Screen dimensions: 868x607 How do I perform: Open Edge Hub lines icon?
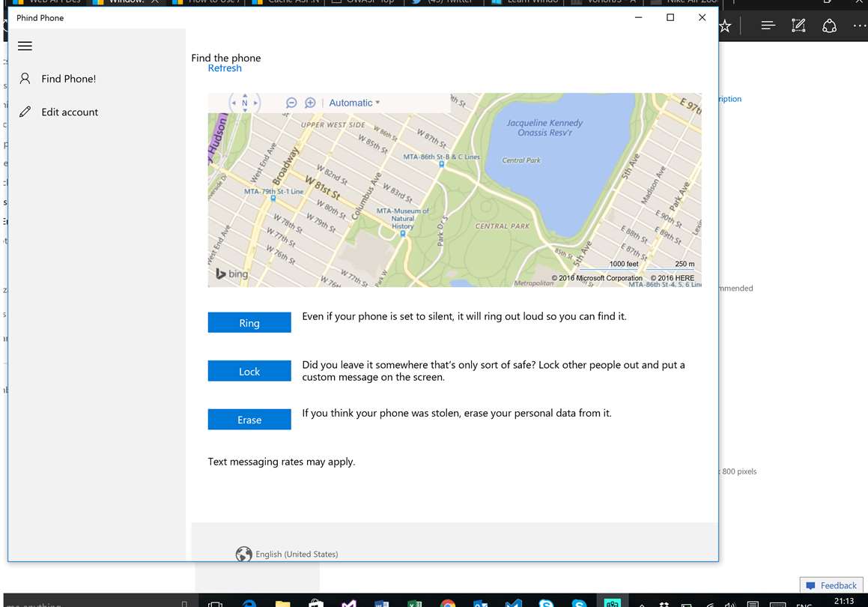pos(768,25)
